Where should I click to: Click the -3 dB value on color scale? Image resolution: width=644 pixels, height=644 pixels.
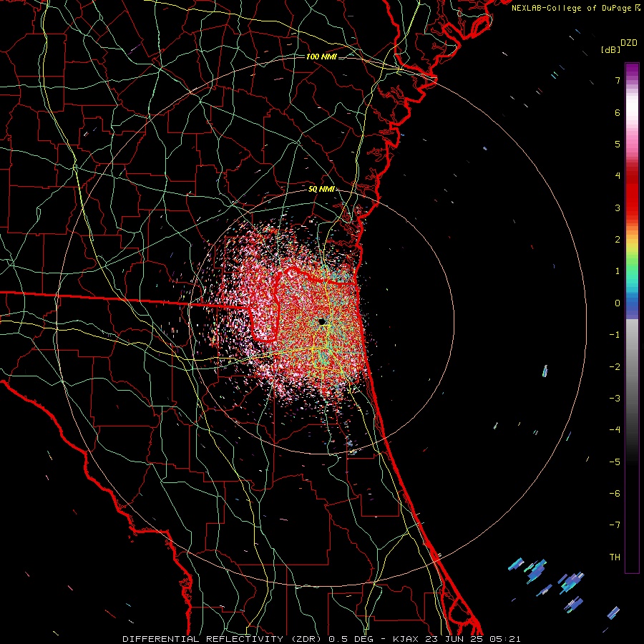(x=615, y=399)
